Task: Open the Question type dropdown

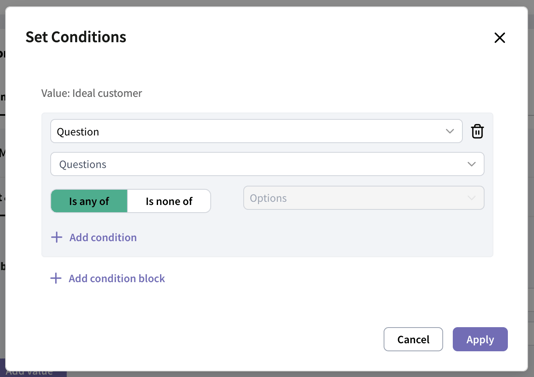Action: (x=256, y=131)
